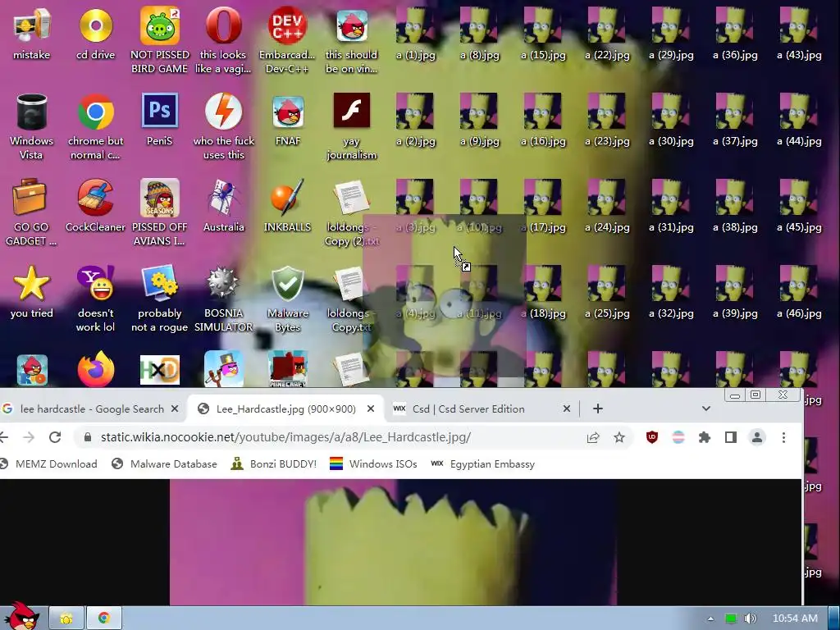Select image file 'a (46).jpg'

[799, 292]
